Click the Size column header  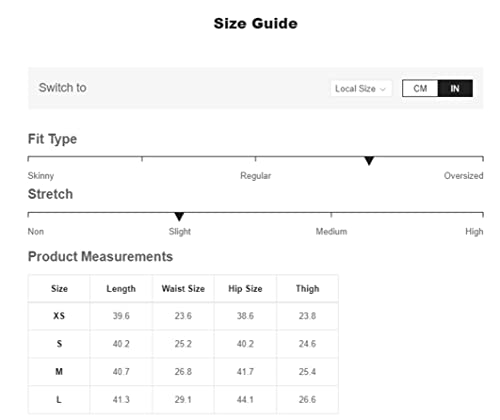click(x=59, y=289)
